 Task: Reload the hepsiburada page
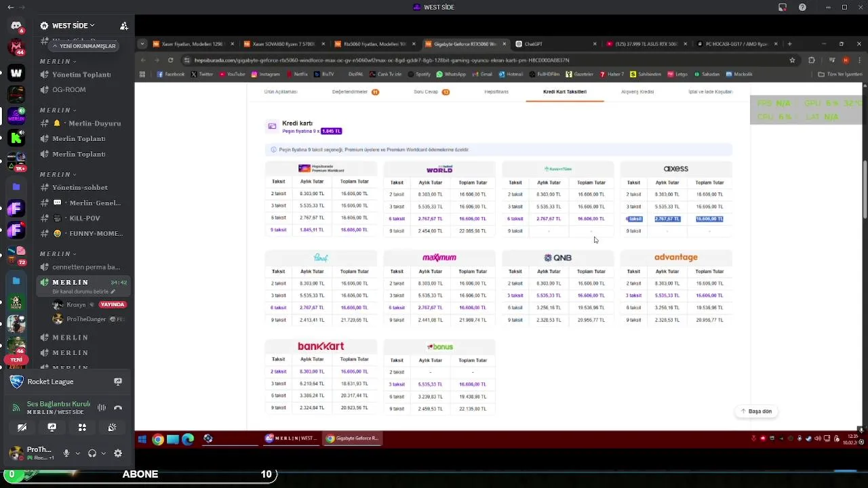click(x=170, y=60)
